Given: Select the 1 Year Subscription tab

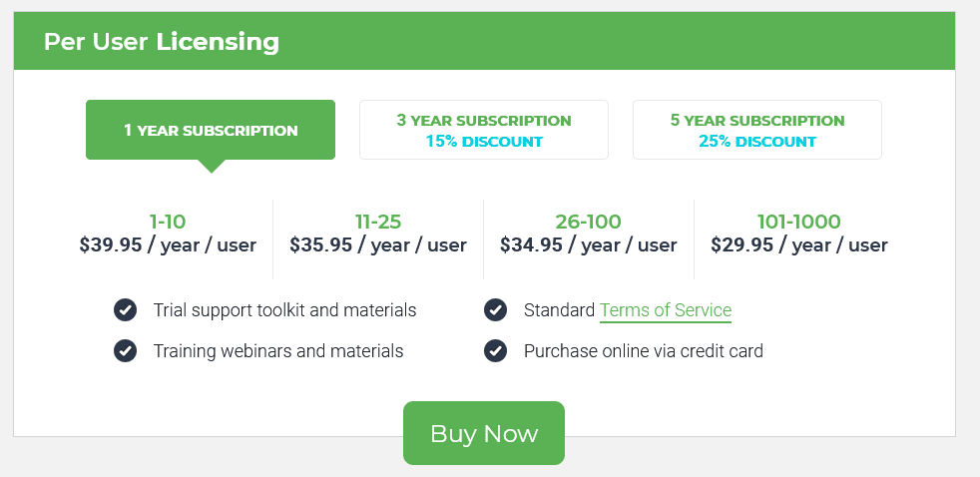Looking at the screenshot, I should tap(211, 130).
